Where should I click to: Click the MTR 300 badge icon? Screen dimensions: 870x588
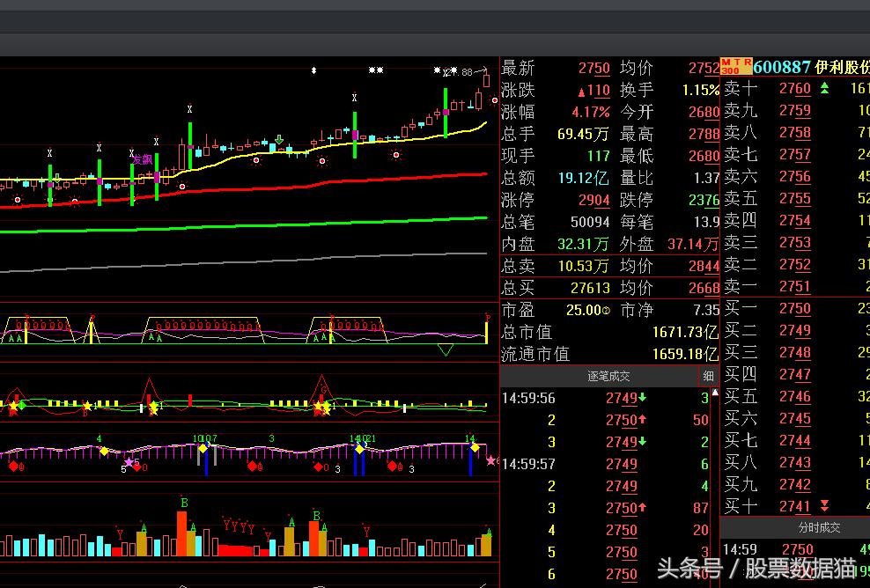point(735,66)
